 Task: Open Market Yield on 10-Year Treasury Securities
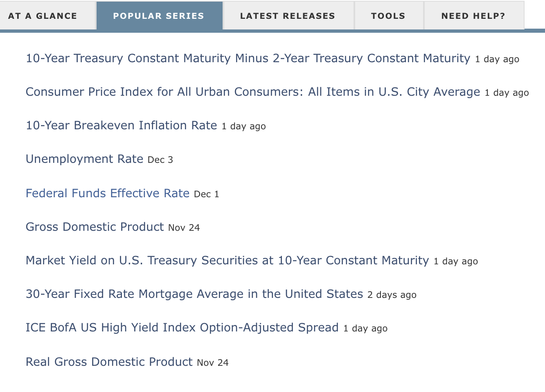(227, 260)
